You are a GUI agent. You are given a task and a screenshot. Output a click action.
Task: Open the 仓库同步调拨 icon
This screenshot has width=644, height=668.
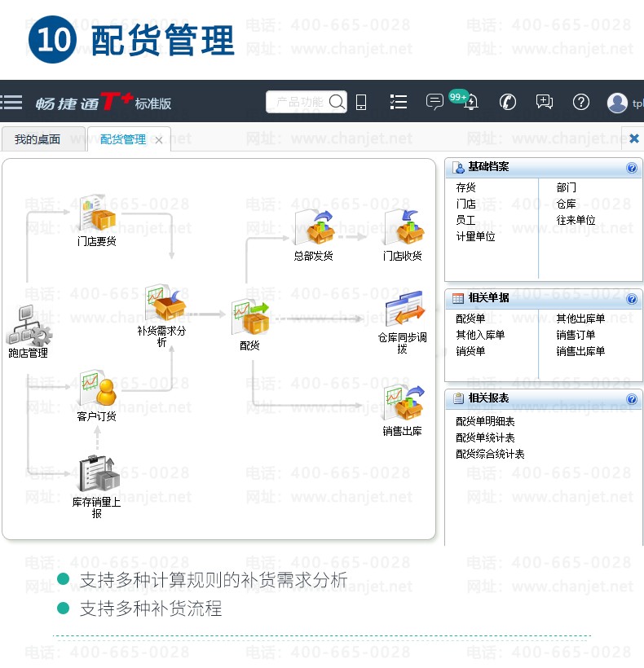point(404,309)
